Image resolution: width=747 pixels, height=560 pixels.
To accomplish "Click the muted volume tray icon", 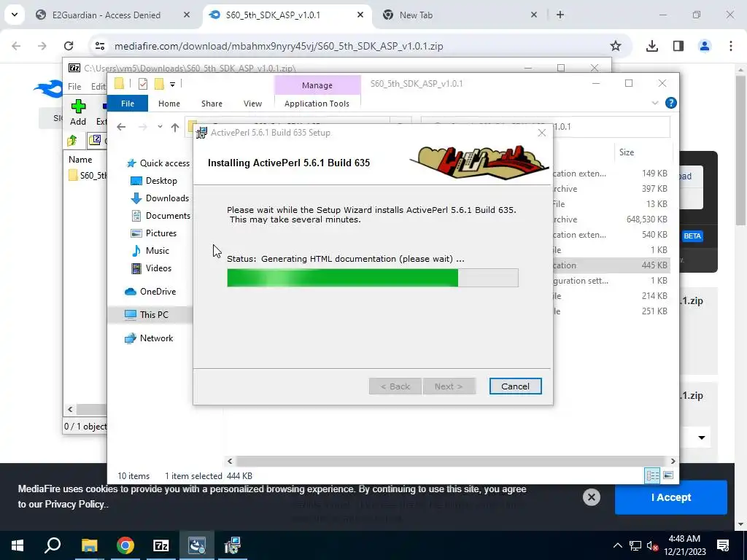I will (x=652, y=545).
